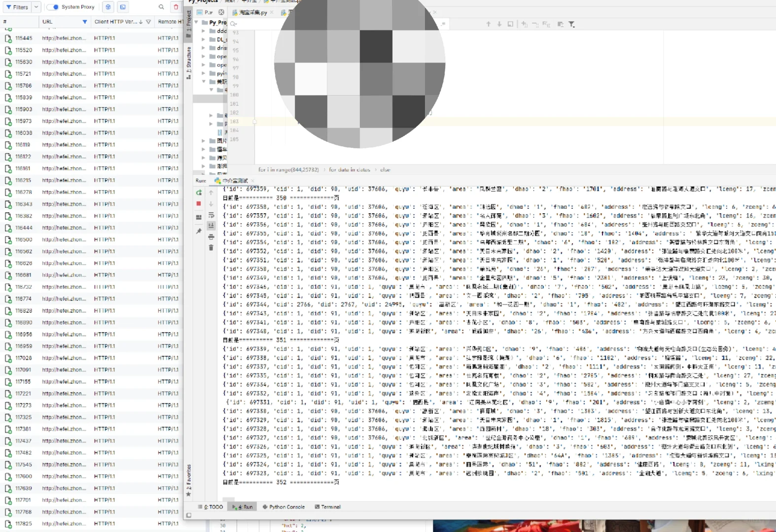
Task: Open the Filters dropdown arrow
Action: (36, 7)
